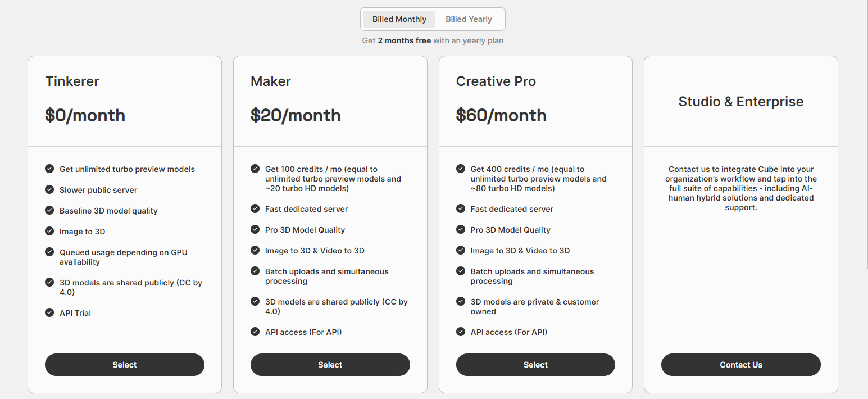This screenshot has width=868, height=399.
Task: Click checkmark for private & customer owned models
Action: point(461,301)
